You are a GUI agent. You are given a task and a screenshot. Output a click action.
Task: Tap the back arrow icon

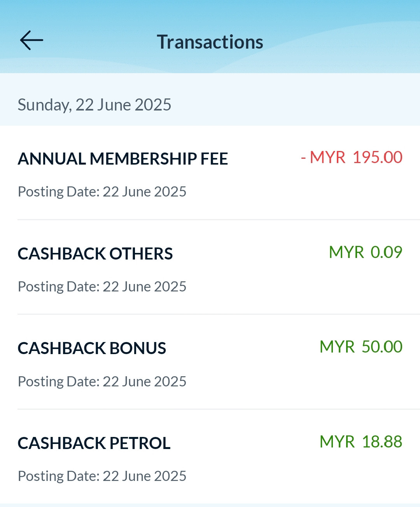31,40
